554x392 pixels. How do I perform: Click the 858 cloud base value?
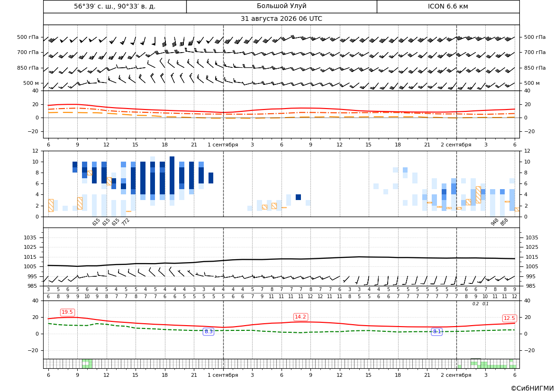[x=504, y=222]
